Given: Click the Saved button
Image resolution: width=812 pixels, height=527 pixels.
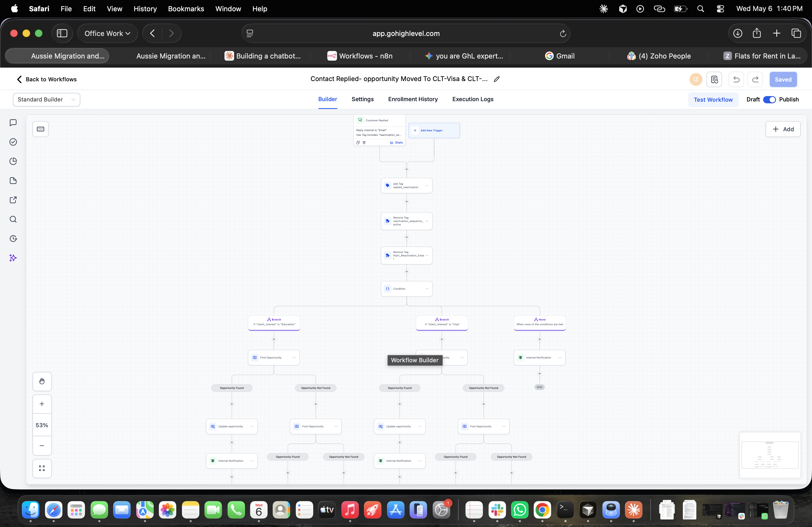Looking at the screenshot, I should coord(783,79).
